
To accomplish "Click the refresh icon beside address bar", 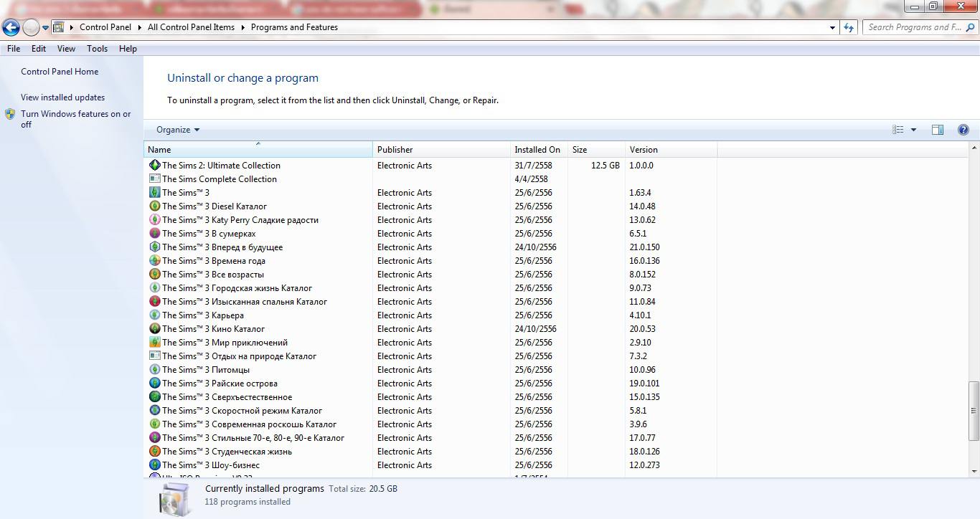I will pos(849,27).
